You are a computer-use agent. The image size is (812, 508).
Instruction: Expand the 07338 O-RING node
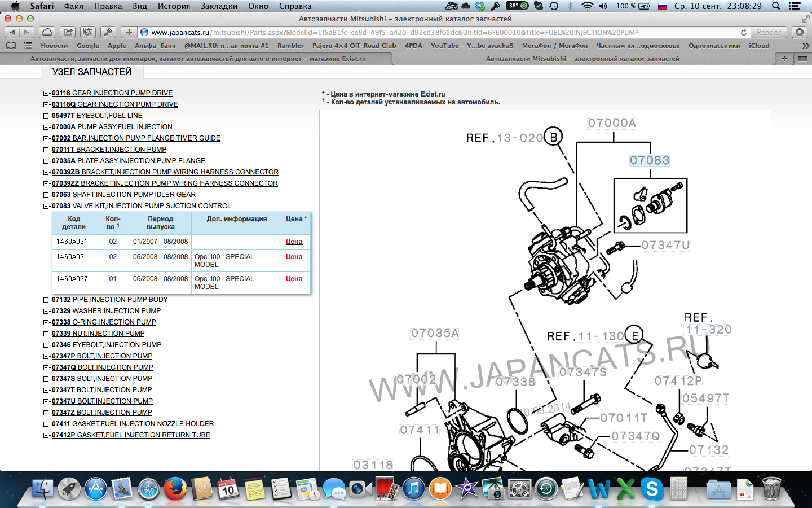click(46, 322)
